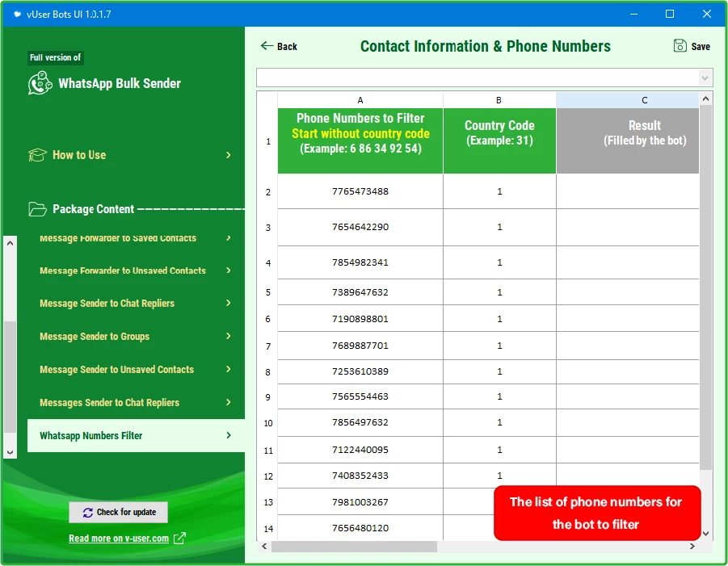Select row 7 header
The width and height of the screenshot is (728, 566).
coord(268,346)
